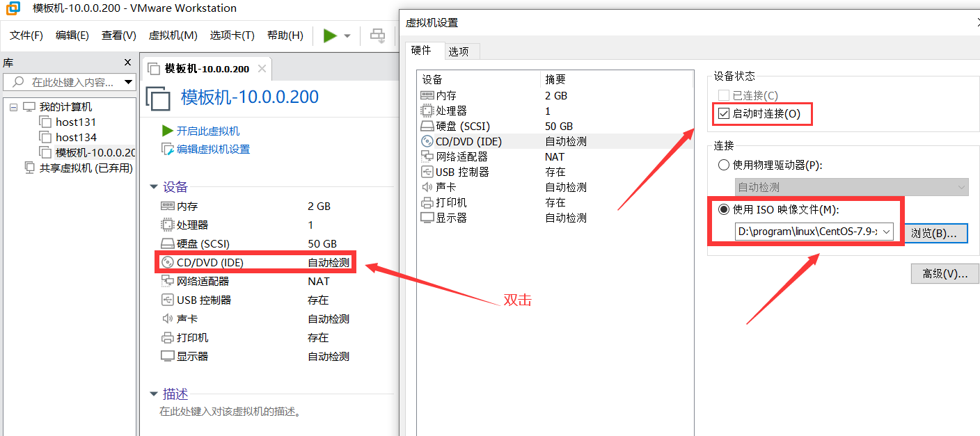The height and width of the screenshot is (436, 980).
Task: Switch to the 模板机-10.0.0.200 tab
Action: pos(207,69)
